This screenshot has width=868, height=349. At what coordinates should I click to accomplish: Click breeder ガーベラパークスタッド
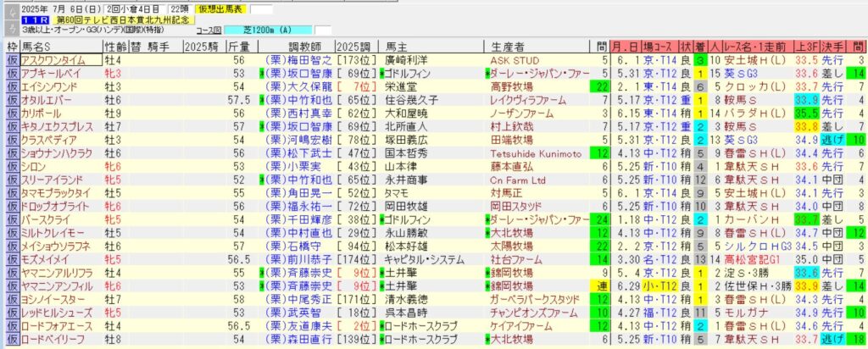[x=535, y=299]
